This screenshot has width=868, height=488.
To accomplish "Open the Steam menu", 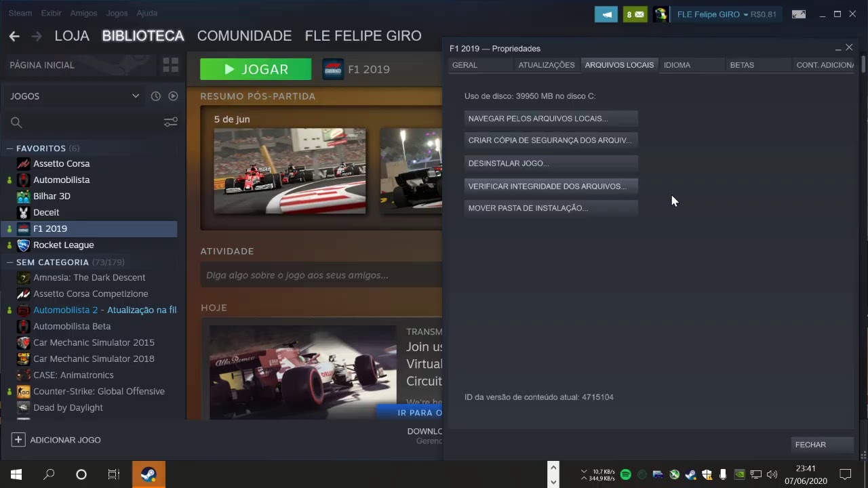I will 20,13.
